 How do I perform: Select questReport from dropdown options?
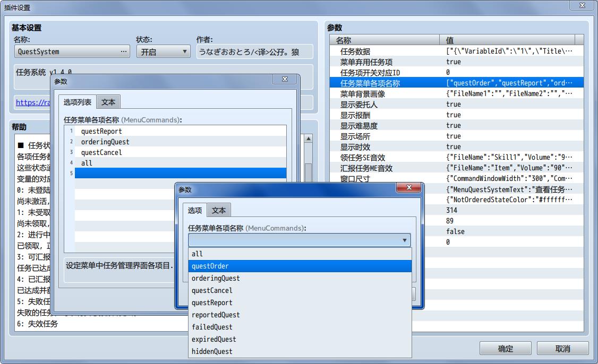pyautogui.click(x=300, y=302)
